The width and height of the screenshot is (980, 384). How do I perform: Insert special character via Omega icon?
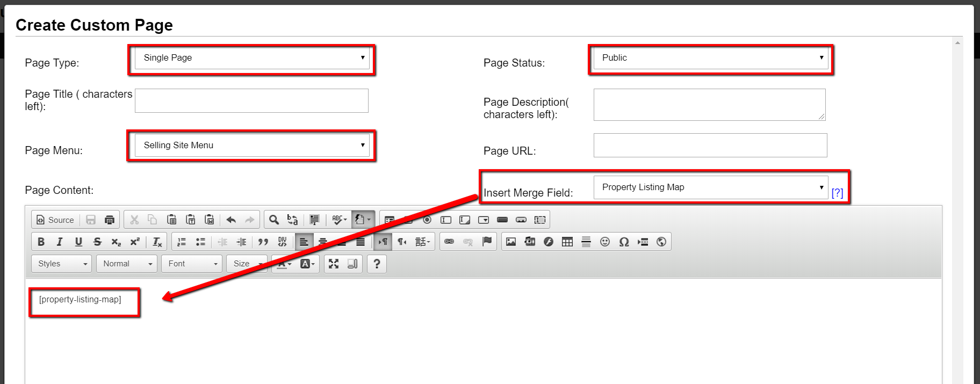pos(624,242)
